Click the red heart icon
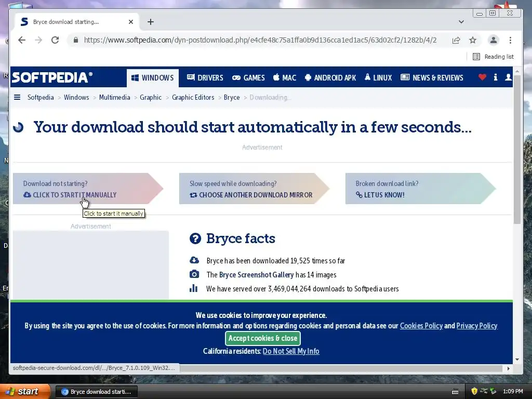The height and width of the screenshot is (399, 532). click(482, 77)
